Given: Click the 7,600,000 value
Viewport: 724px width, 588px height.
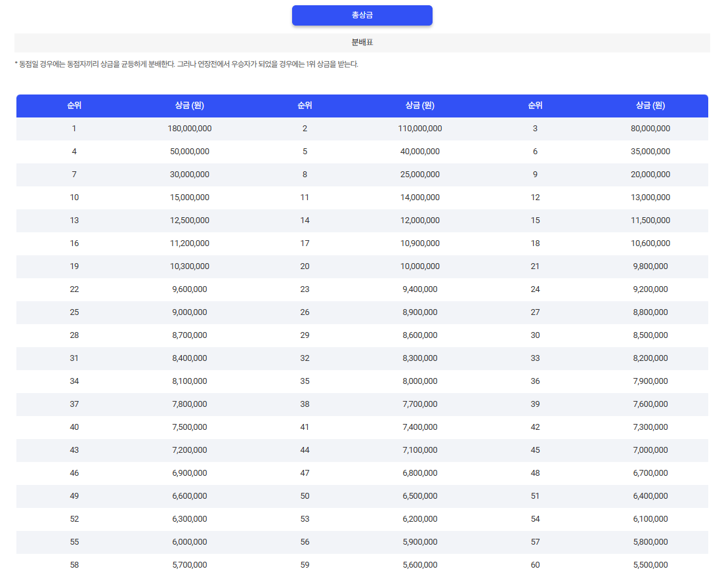Looking at the screenshot, I should coord(650,404).
